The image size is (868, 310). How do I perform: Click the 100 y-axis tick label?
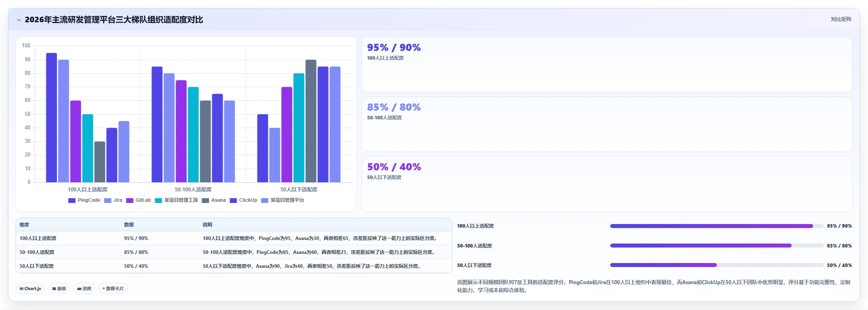(x=26, y=46)
